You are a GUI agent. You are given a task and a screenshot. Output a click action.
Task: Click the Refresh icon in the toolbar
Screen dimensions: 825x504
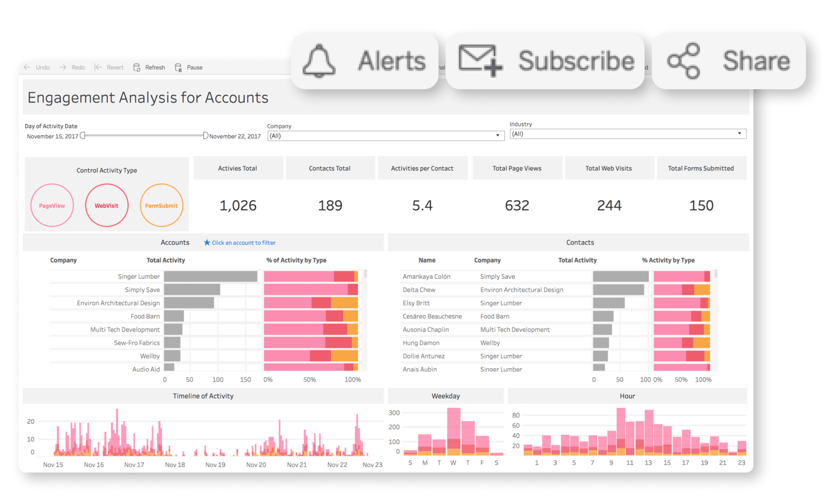(136, 67)
